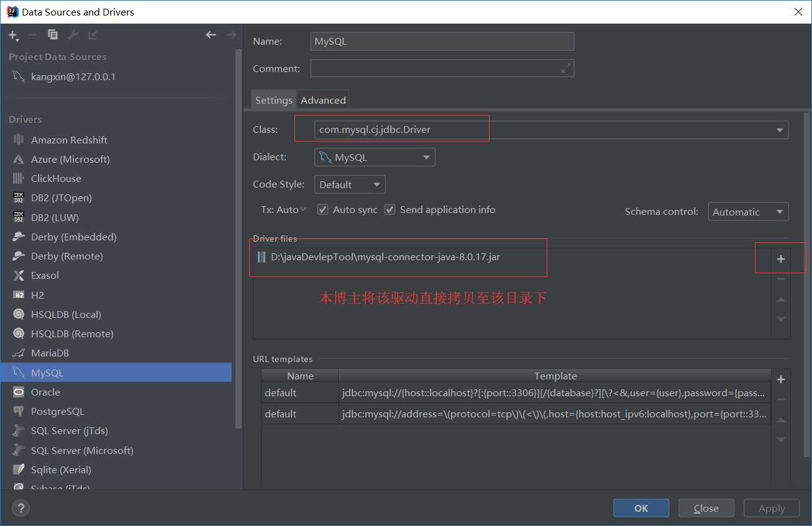Click the add data source plus icon
Image resolution: width=812 pixels, height=526 pixels.
pos(13,35)
